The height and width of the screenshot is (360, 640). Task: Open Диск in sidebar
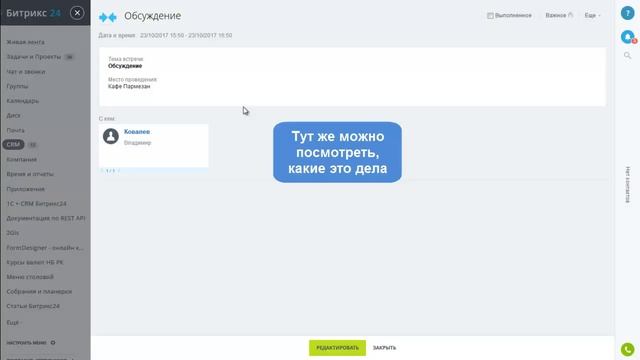[x=13, y=116]
